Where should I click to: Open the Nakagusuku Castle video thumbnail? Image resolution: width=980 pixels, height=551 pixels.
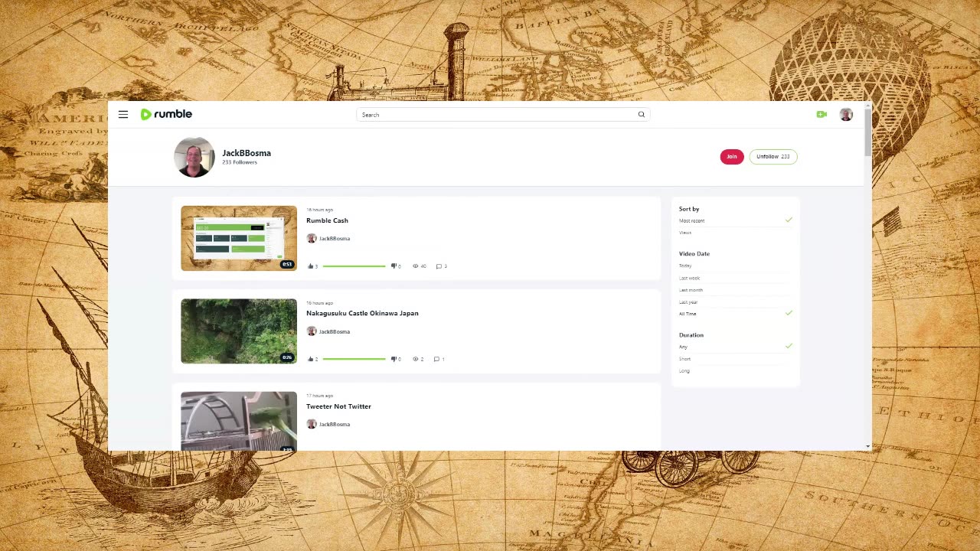tap(239, 331)
